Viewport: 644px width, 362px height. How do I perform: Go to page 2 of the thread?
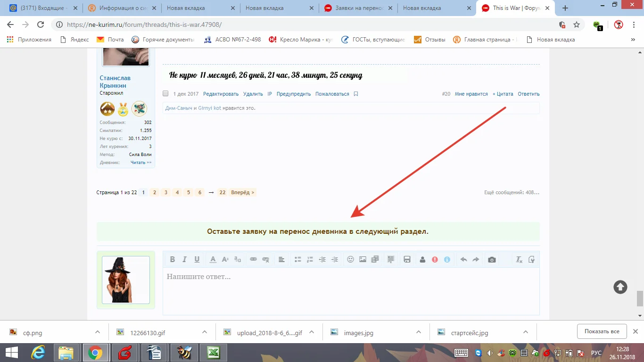[154, 192]
